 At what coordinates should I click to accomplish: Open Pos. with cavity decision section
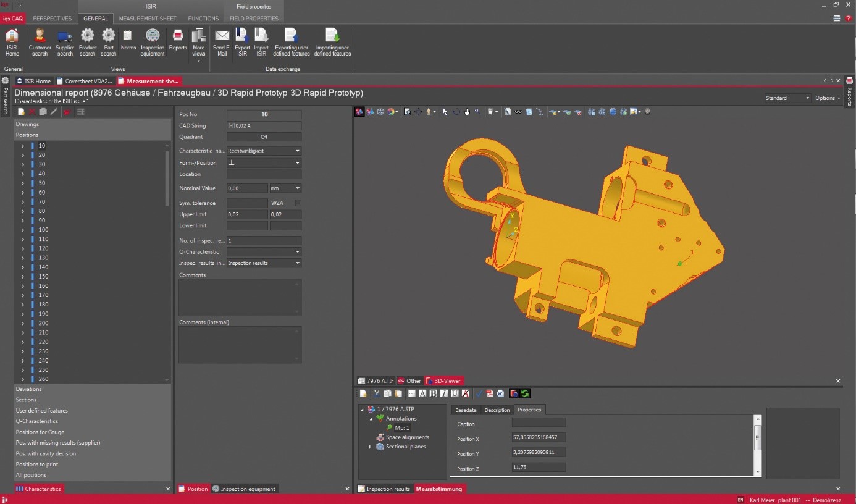(x=46, y=453)
